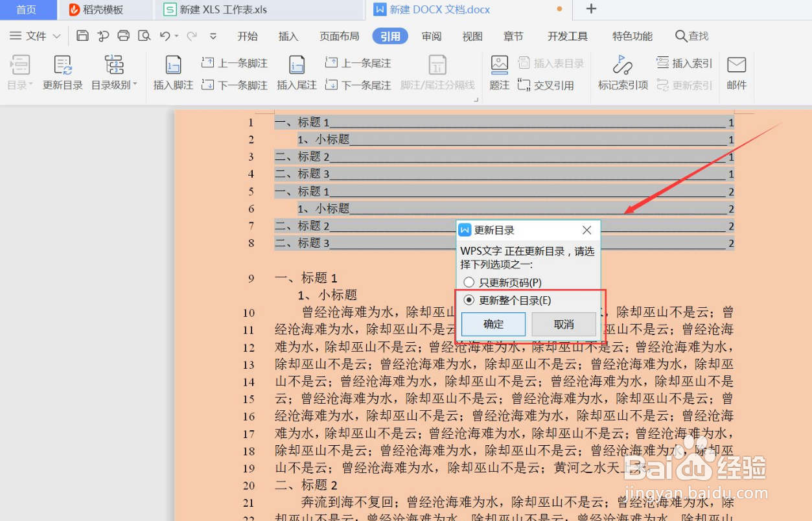The image size is (812, 521).
Task: Select the 只更新页码 radio option
Action: pos(469,282)
